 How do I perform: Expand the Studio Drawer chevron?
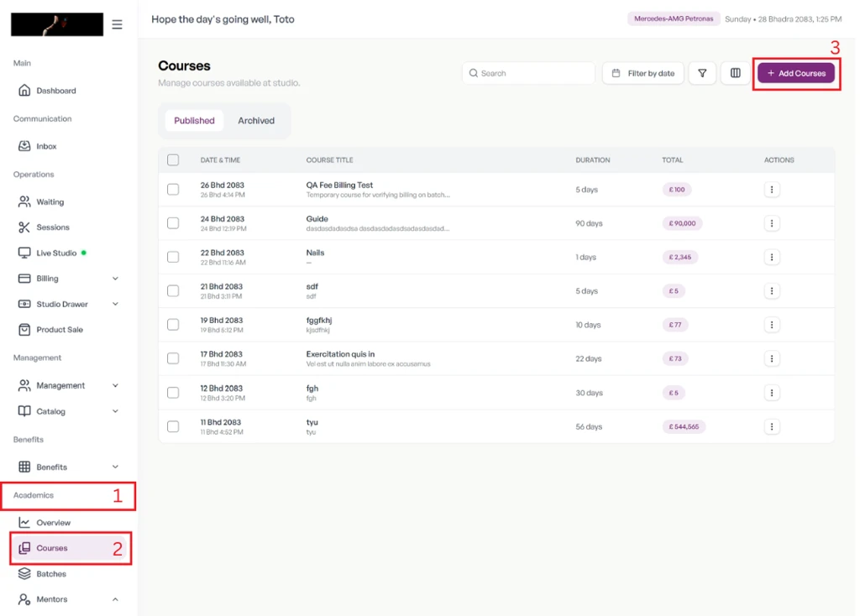115,304
